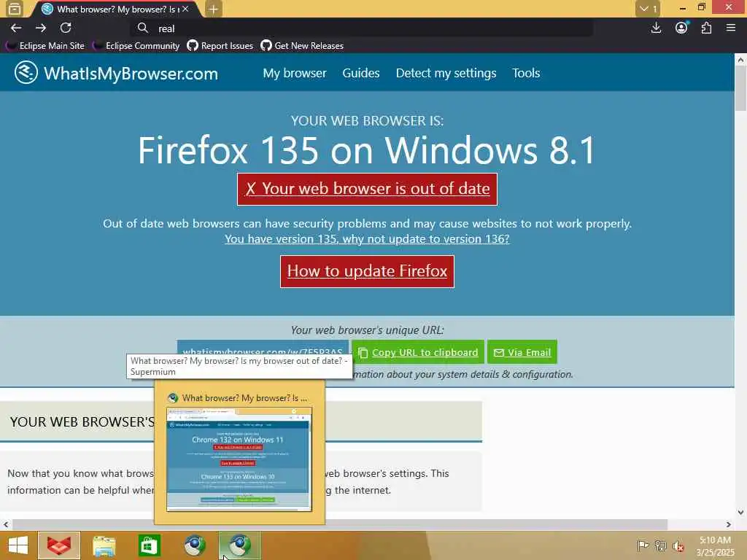Open the network tray icon
The height and width of the screenshot is (560, 747).
click(x=660, y=545)
